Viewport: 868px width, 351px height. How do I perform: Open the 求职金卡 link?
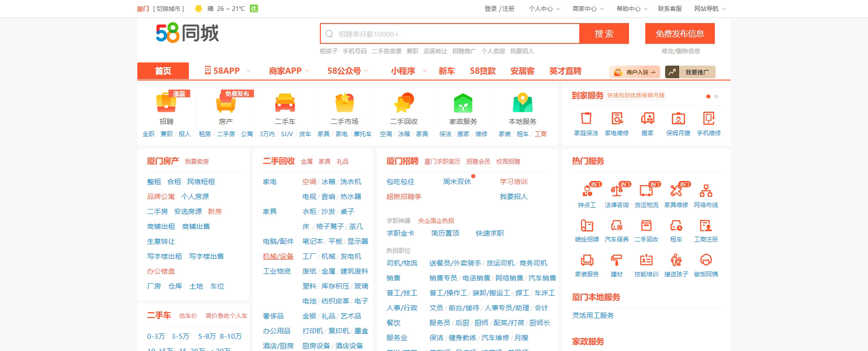(x=401, y=233)
